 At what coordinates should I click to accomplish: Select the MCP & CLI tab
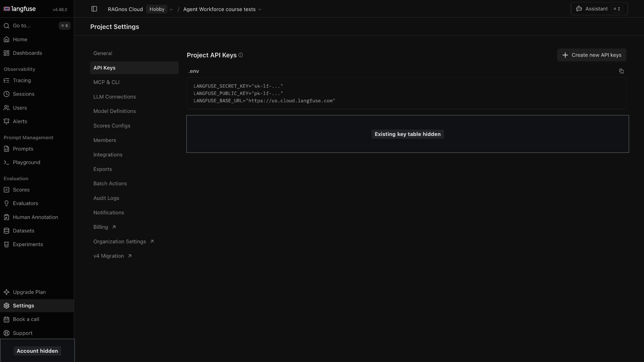click(134, 82)
